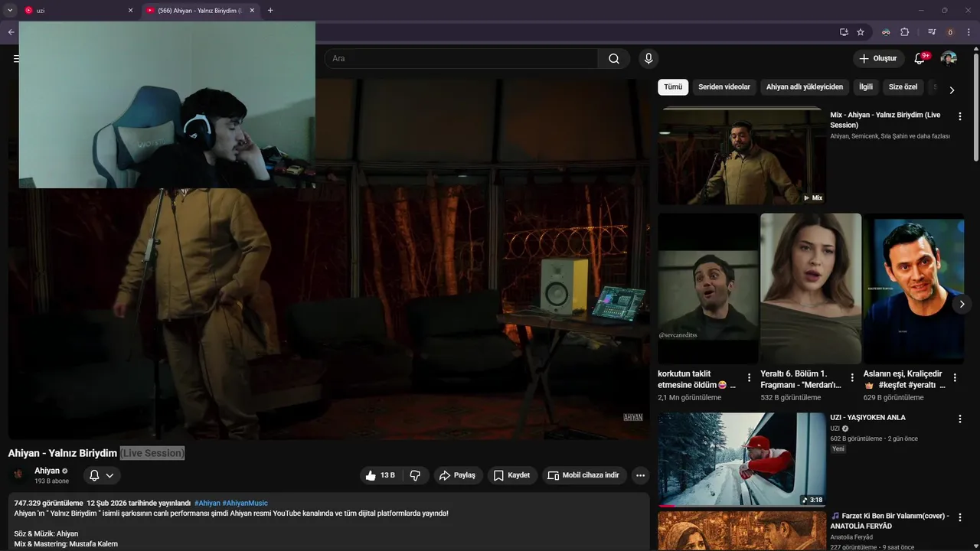
Task: Open the browser three-dot menu
Action: coord(969,32)
